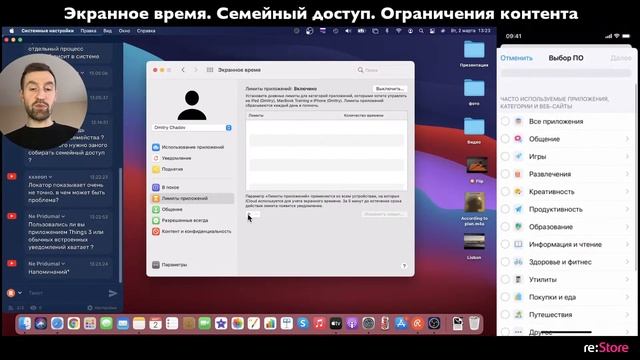This screenshot has width=640, height=360.
Task: Open the Wi-Fi menu bar icon
Action: click(x=398, y=31)
